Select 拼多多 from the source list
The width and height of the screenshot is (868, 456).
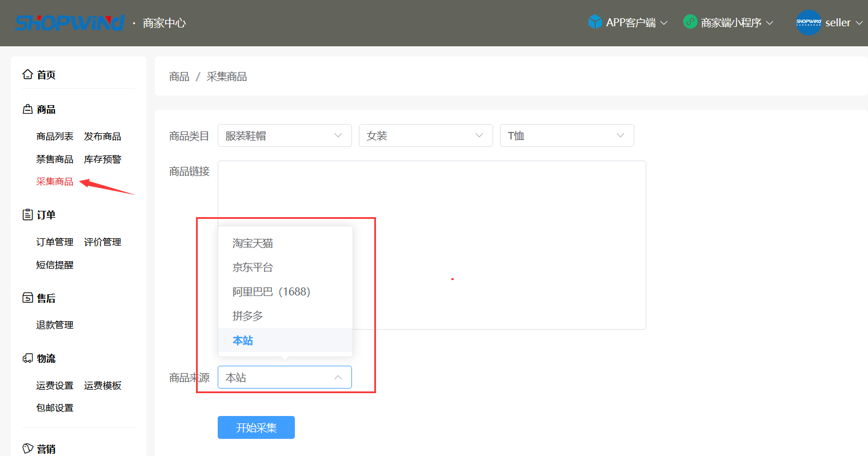click(x=285, y=315)
